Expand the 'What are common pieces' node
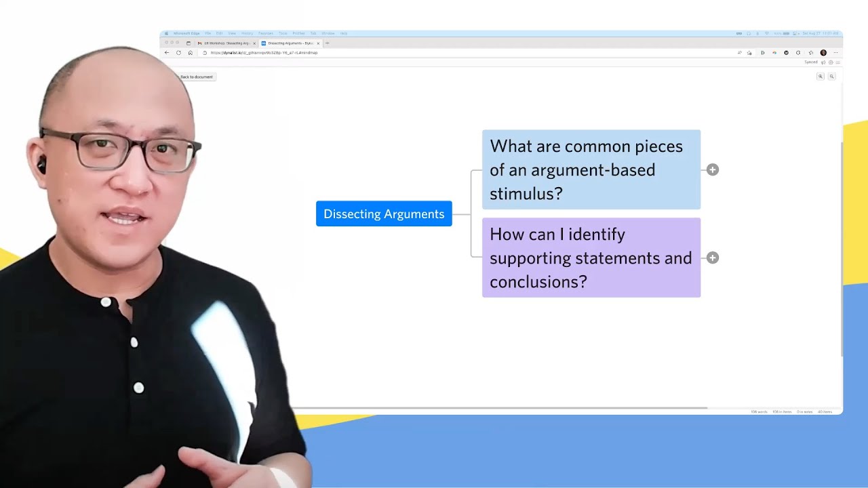The image size is (868, 488). 712,169
